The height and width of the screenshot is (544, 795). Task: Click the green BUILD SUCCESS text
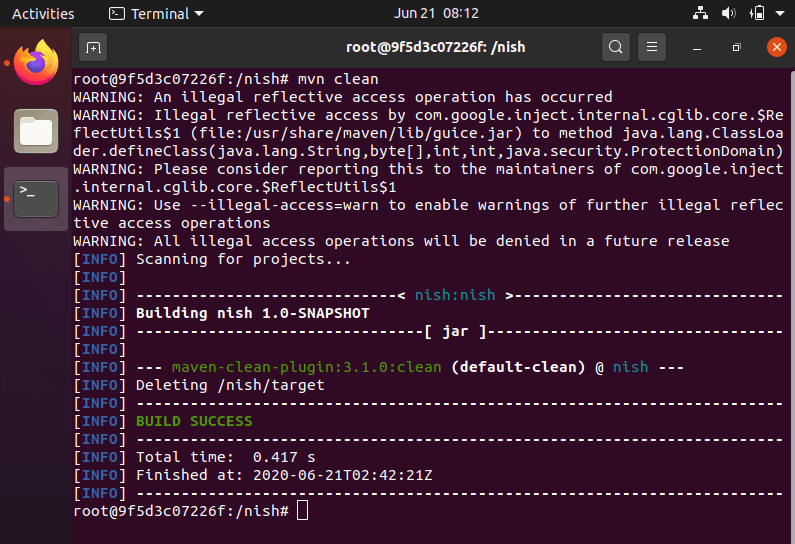194,421
